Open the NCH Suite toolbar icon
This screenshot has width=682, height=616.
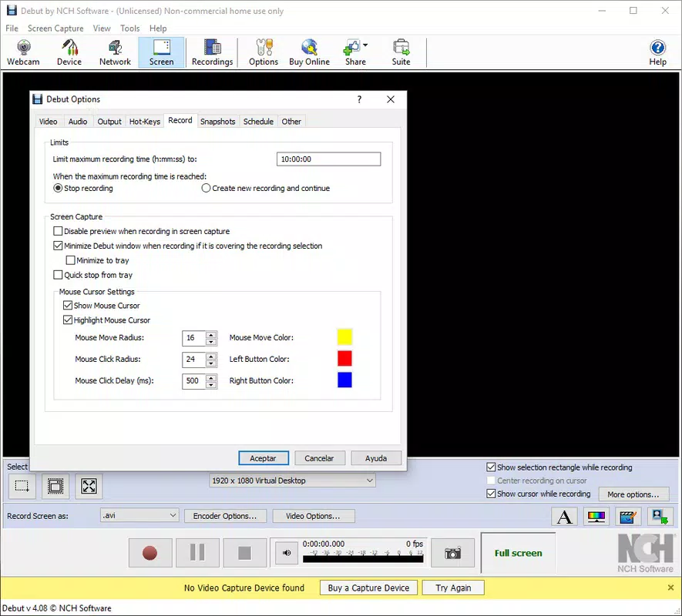click(x=401, y=52)
